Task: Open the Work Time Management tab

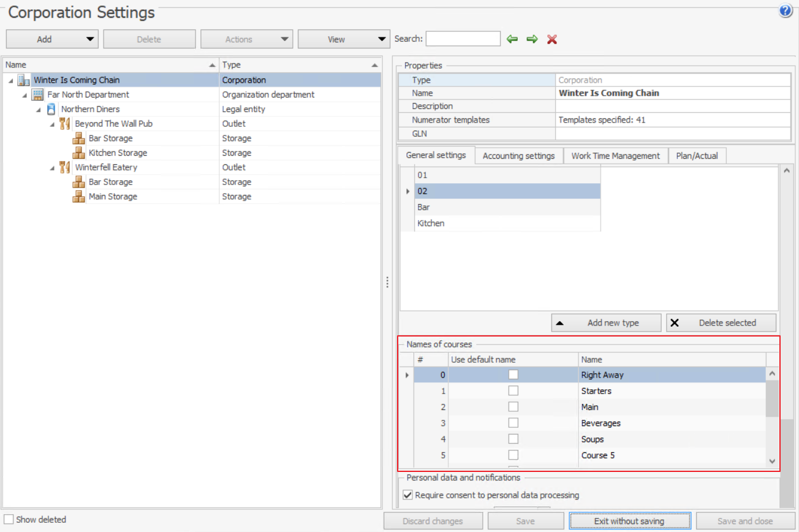Action: click(x=615, y=156)
